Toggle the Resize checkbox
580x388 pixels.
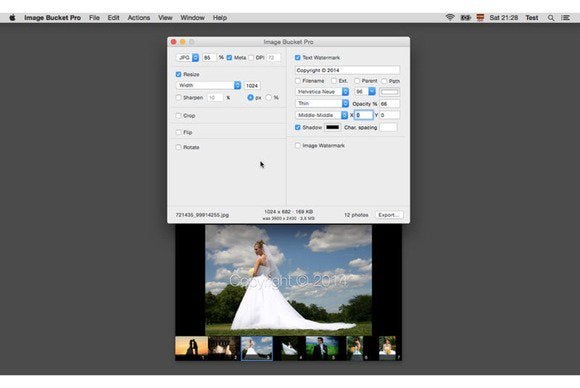point(179,74)
